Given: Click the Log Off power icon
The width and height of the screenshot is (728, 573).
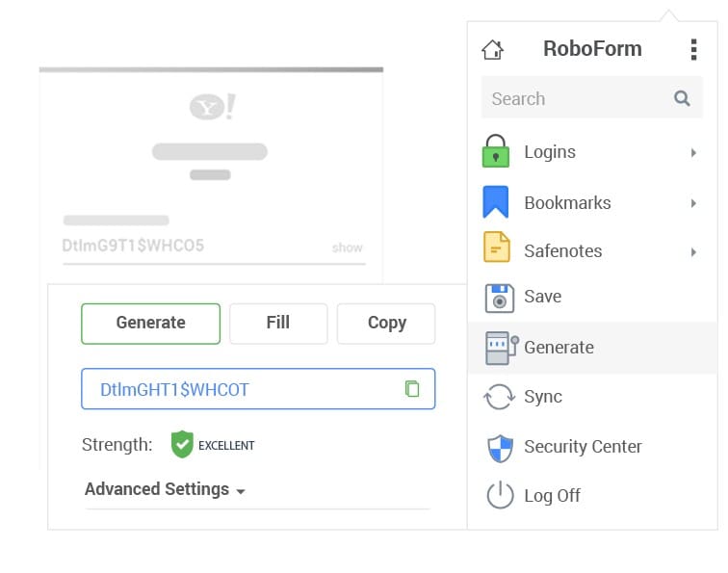Looking at the screenshot, I should (500, 495).
